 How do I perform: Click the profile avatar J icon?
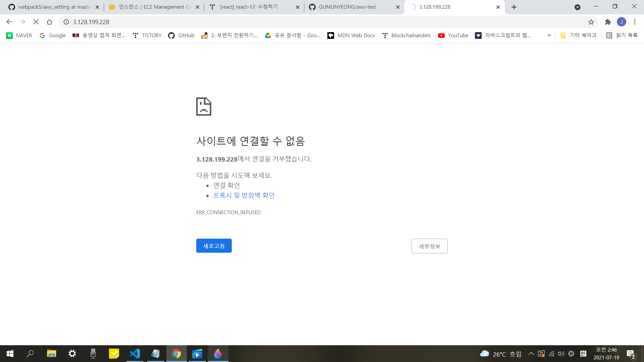(x=622, y=22)
